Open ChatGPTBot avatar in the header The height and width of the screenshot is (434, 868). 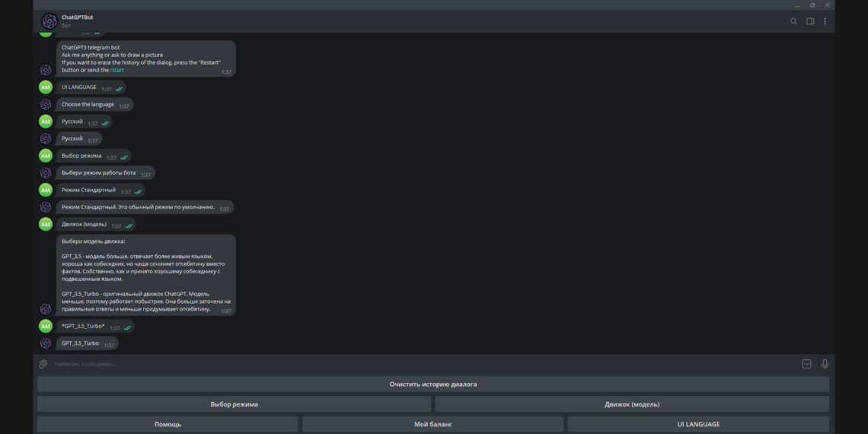pyautogui.click(x=49, y=21)
